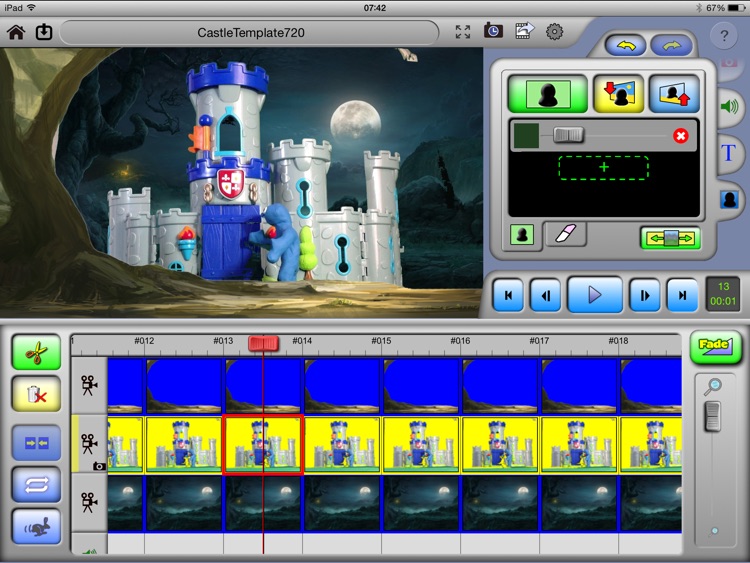Toggle the yellow foreground layer mode button
750x563 pixels.
point(618,94)
